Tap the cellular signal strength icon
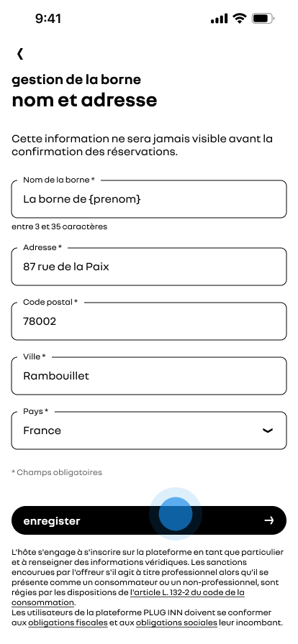The image size is (298, 644). [x=219, y=19]
